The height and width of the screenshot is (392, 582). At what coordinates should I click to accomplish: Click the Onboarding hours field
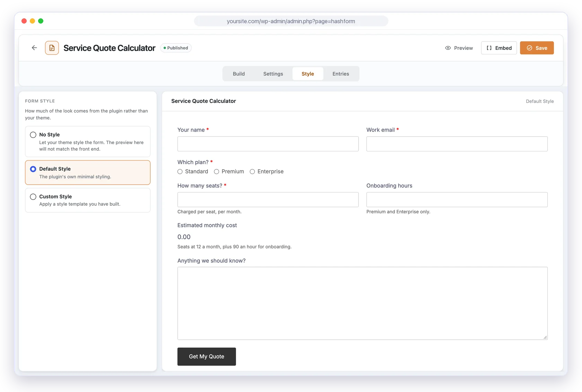(457, 200)
